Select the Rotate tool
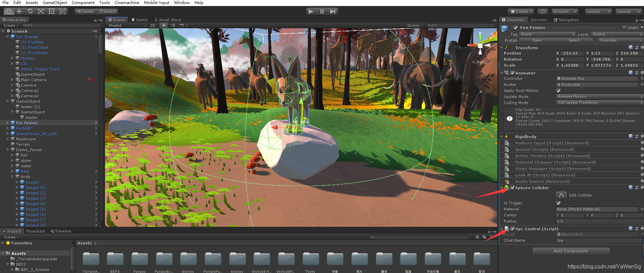Viewport: 644px width, 273px height. [30, 11]
